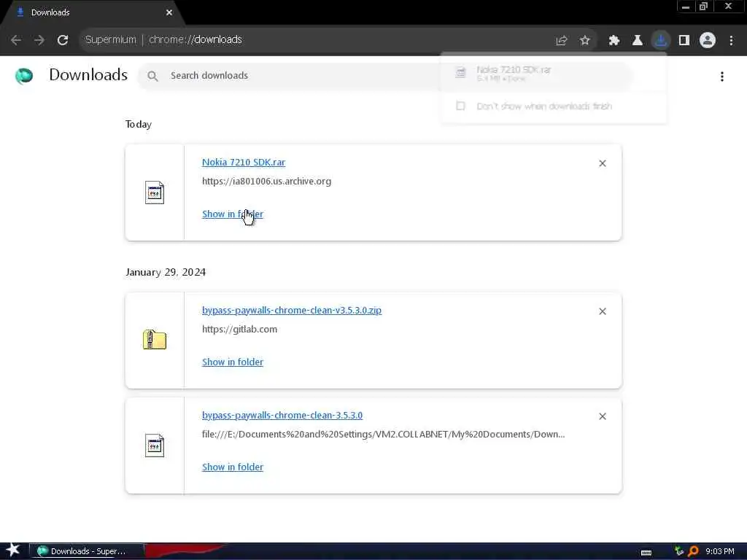The height and width of the screenshot is (560, 747).
Task: Remove bypass-paywalls zip entry from list
Action: coord(603,311)
